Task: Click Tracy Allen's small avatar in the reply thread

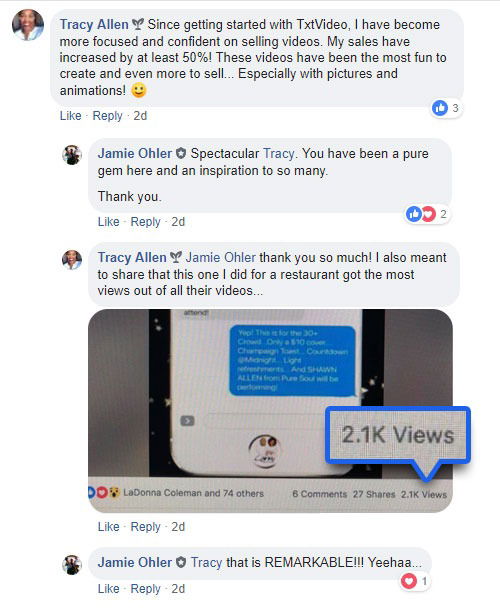Action: point(72,259)
